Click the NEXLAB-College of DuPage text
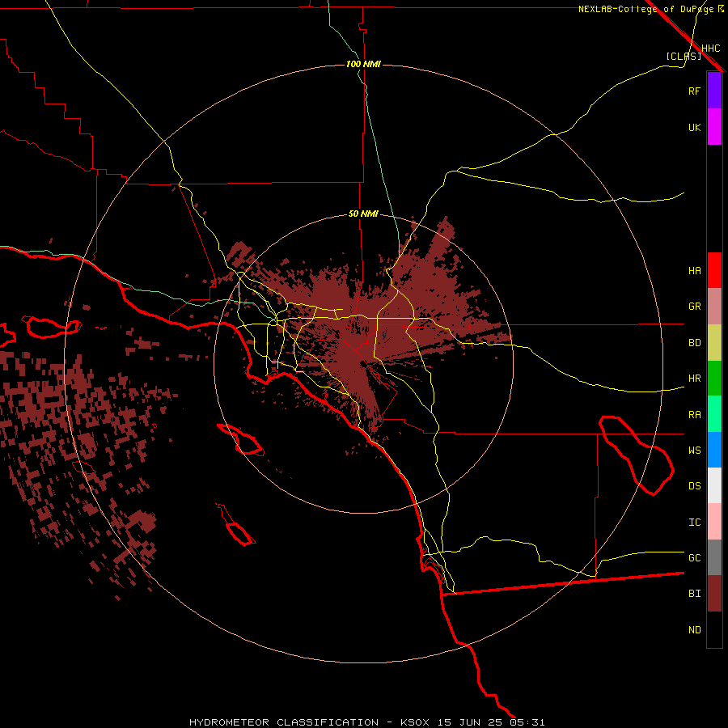728x728 pixels. pyautogui.click(x=645, y=9)
